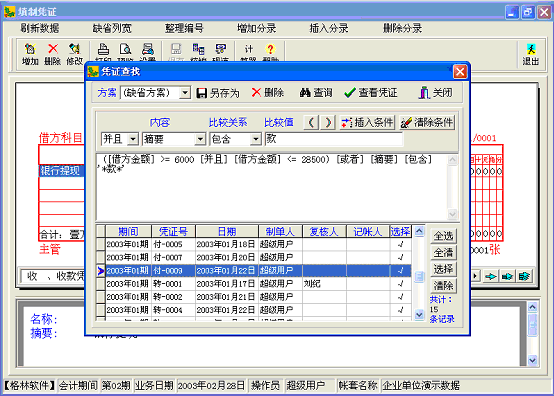Toggle the 选择 checkmark for voucher 付-0005
Screen dimensions: 554x396
pos(400,244)
